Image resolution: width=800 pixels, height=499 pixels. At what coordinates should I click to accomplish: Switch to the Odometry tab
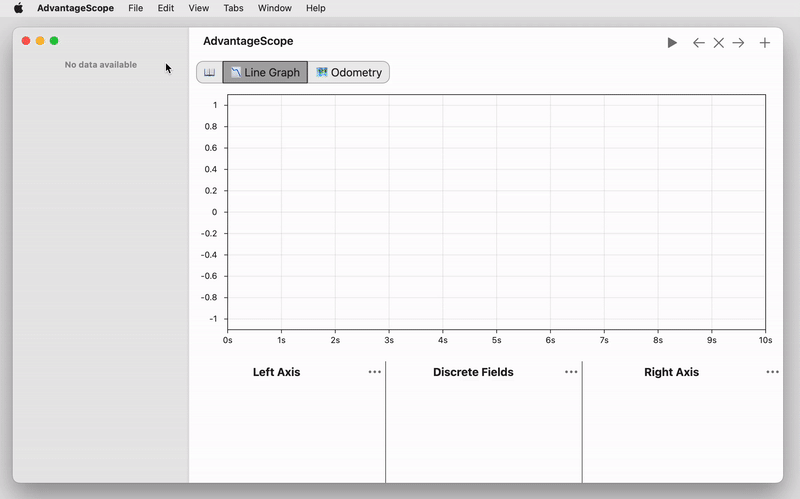pos(349,72)
